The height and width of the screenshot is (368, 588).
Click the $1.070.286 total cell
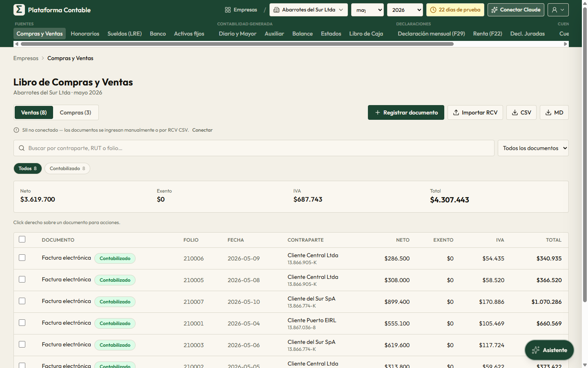pyautogui.click(x=546, y=302)
